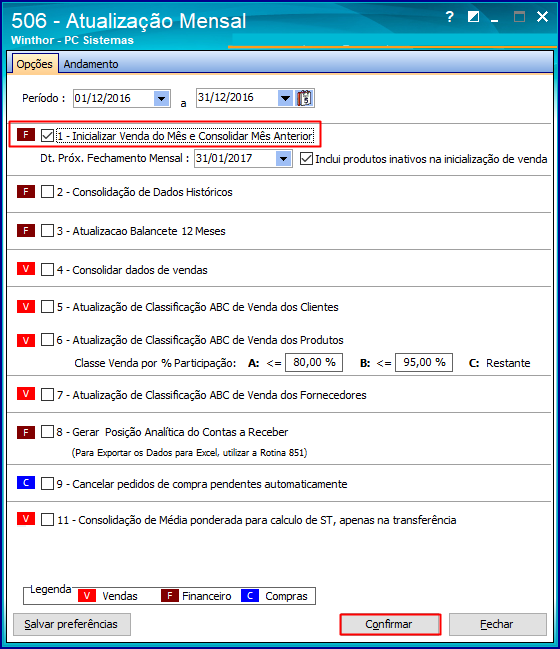560x649 pixels.
Task: Click the V badge beside ABC de Venda dos Produtos
Action: [26, 340]
